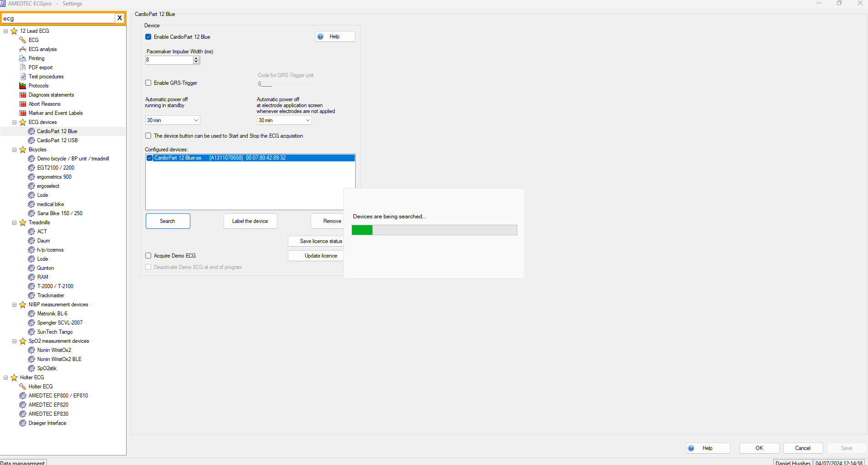The width and height of the screenshot is (868, 465).
Task: Click the star icon beside NIBP measurement devices
Action: (x=23, y=305)
